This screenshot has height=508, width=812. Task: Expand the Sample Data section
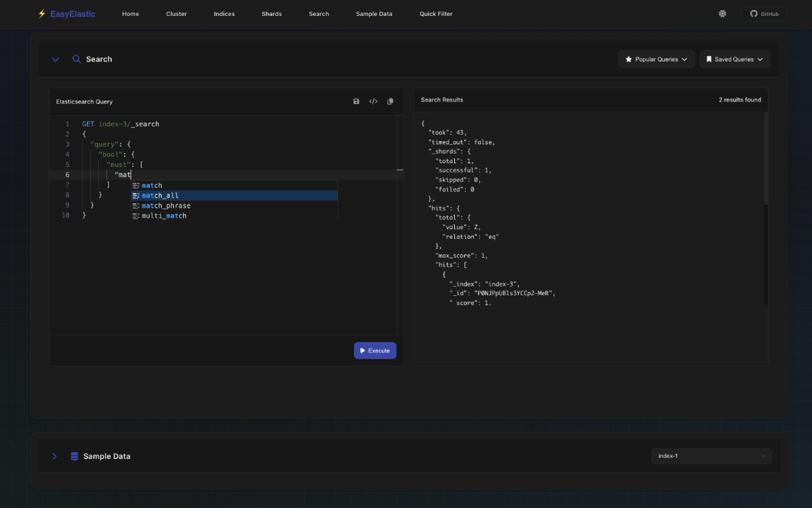54,456
